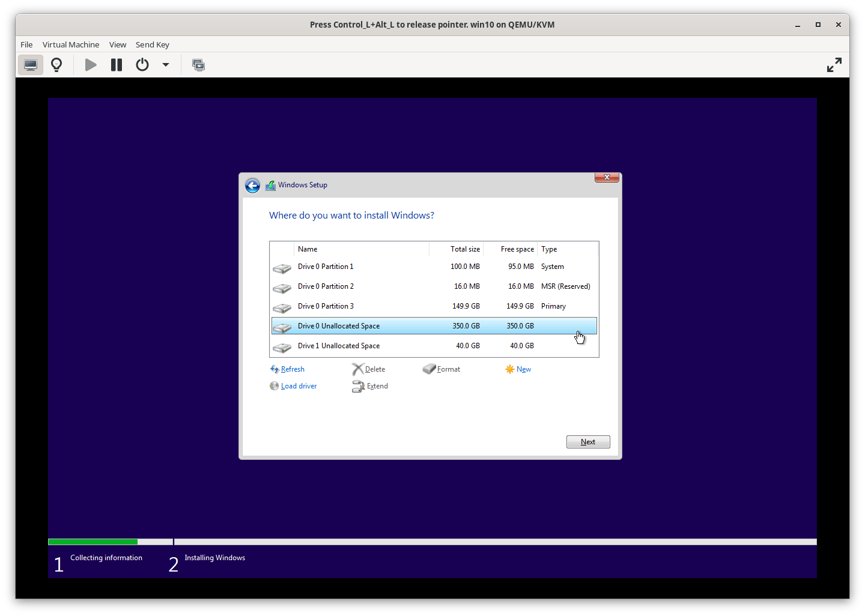Screen dimensions: 865x616
Task: Select Drive 0 Unallocated Space row
Action: [434, 326]
